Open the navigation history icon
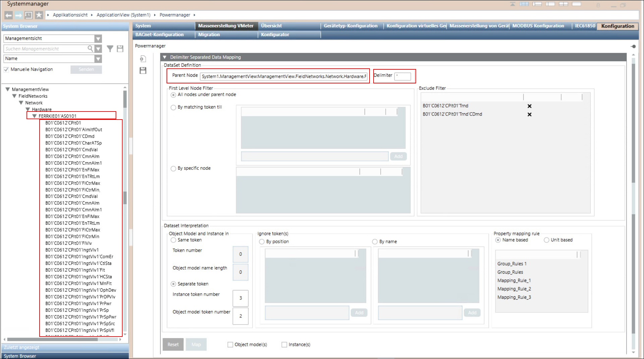The image size is (644, 359). click(29, 15)
